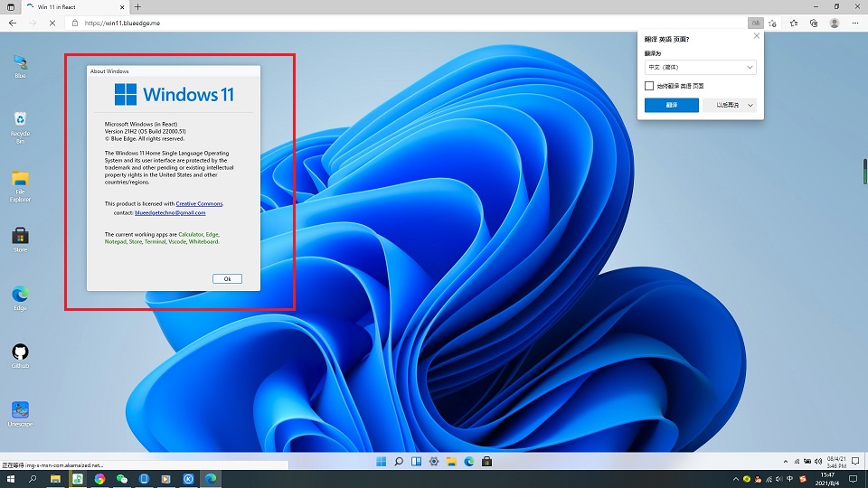Dismiss the translate popup with X
Image resolution: width=868 pixels, height=488 pixels.
(x=757, y=36)
